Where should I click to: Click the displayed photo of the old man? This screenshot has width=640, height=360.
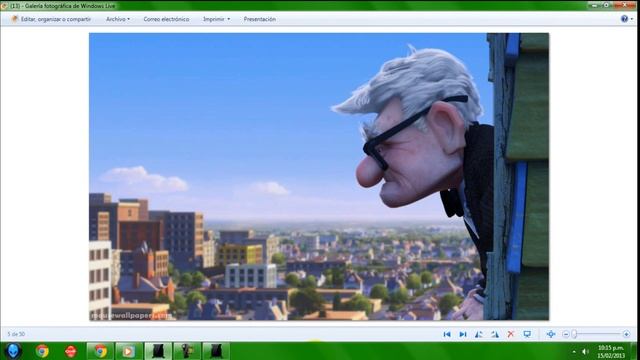click(x=319, y=176)
